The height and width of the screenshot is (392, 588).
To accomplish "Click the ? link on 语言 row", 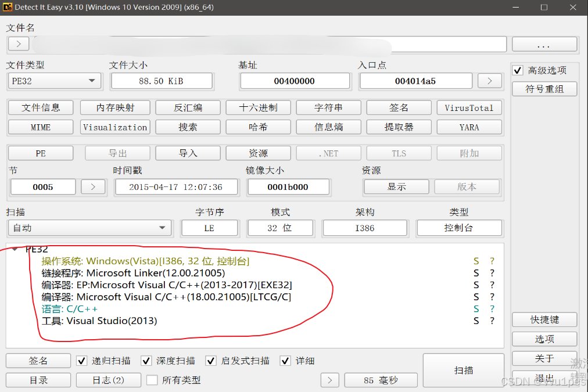I will (x=492, y=309).
